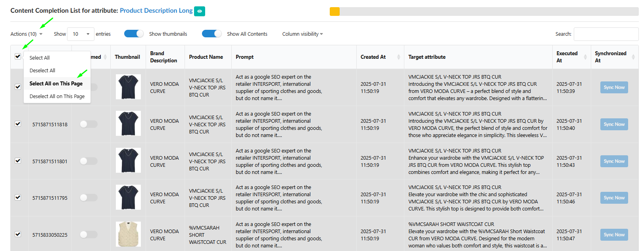Uncheck the row executed at 11:50:39
The height and width of the screenshot is (251, 644).
tap(18, 87)
